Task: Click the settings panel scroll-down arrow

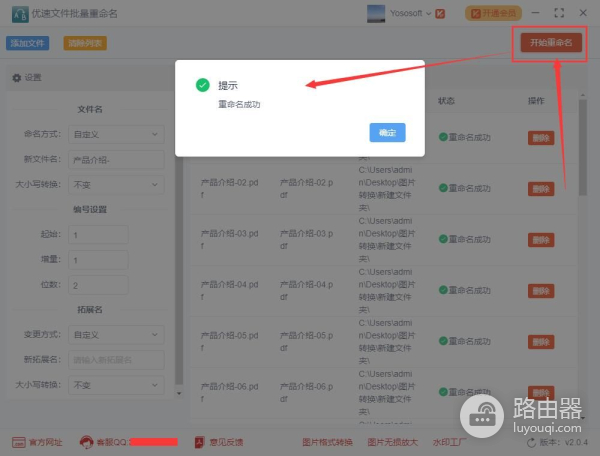Action: coord(179,393)
